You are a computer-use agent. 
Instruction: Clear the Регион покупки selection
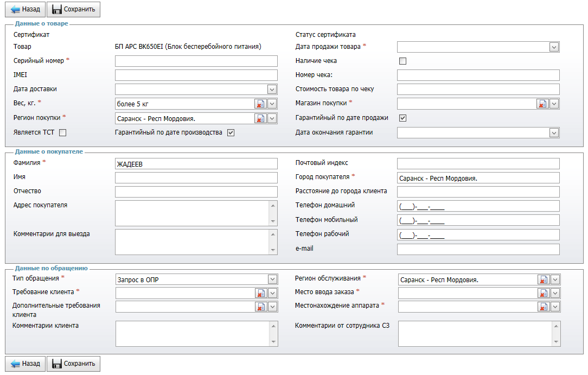pyautogui.click(x=260, y=118)
